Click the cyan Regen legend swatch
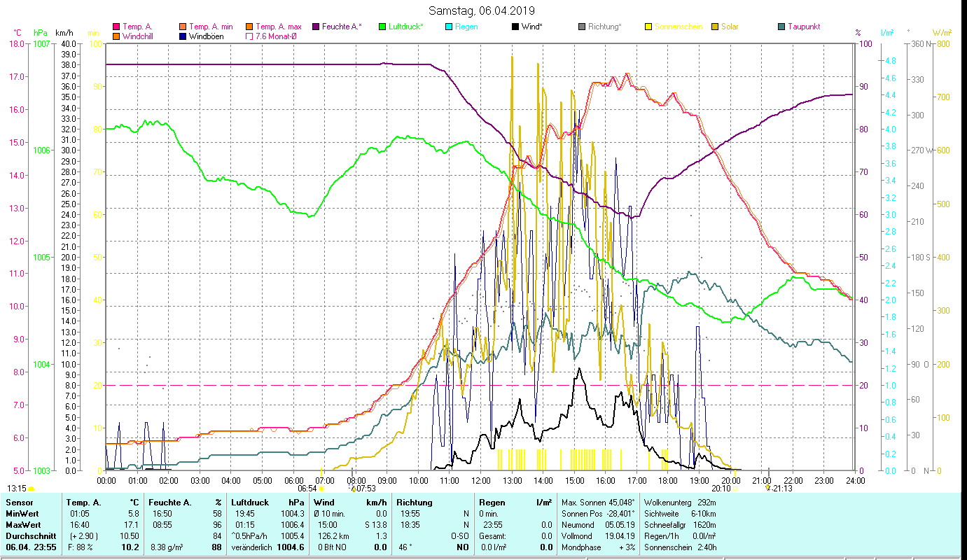Viewport: 967px width, 560px height. tap(449, 27)
